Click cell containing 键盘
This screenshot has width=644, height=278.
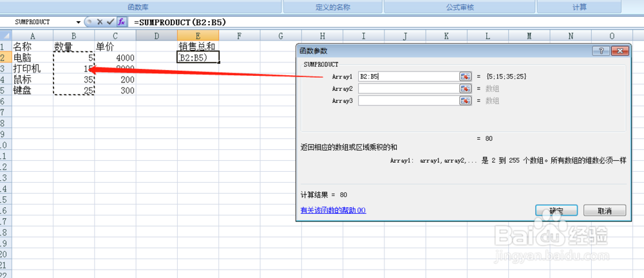[32, 90]
